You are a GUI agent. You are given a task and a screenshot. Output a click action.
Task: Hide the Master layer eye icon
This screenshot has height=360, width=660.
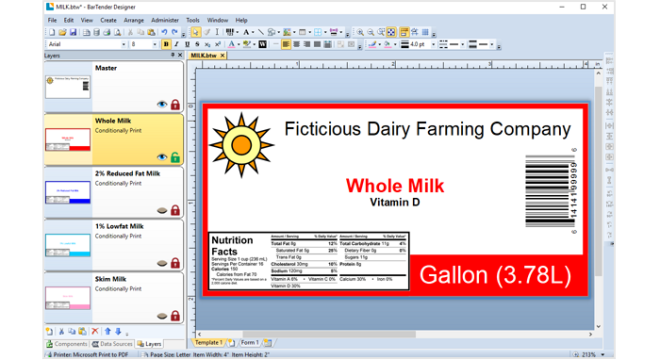point(162,104)
